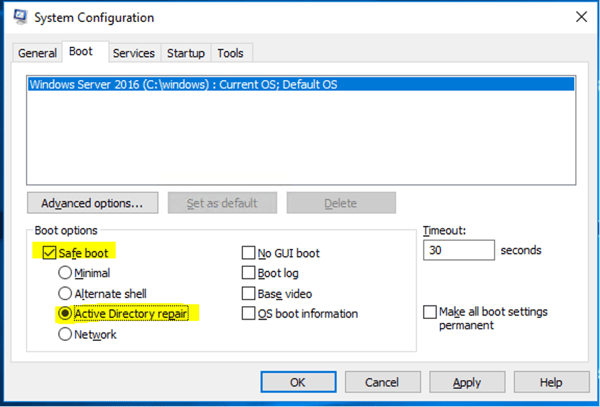Pick the Network safe boot option
Screen dimensions: 600x407
point(65,334)
